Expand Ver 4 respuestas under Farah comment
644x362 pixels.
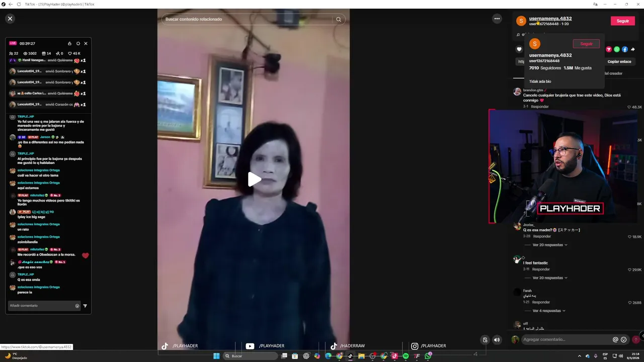coord(548,311)
